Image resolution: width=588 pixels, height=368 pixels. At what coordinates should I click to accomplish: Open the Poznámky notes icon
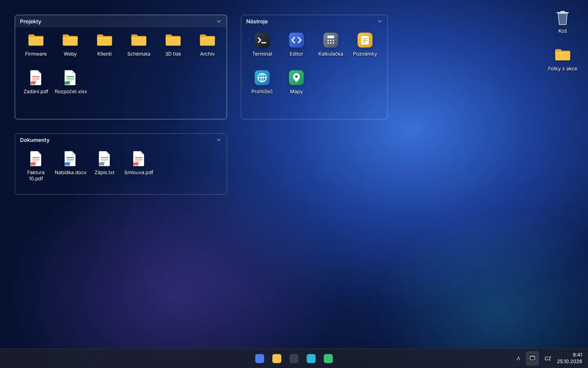point(365,40)
